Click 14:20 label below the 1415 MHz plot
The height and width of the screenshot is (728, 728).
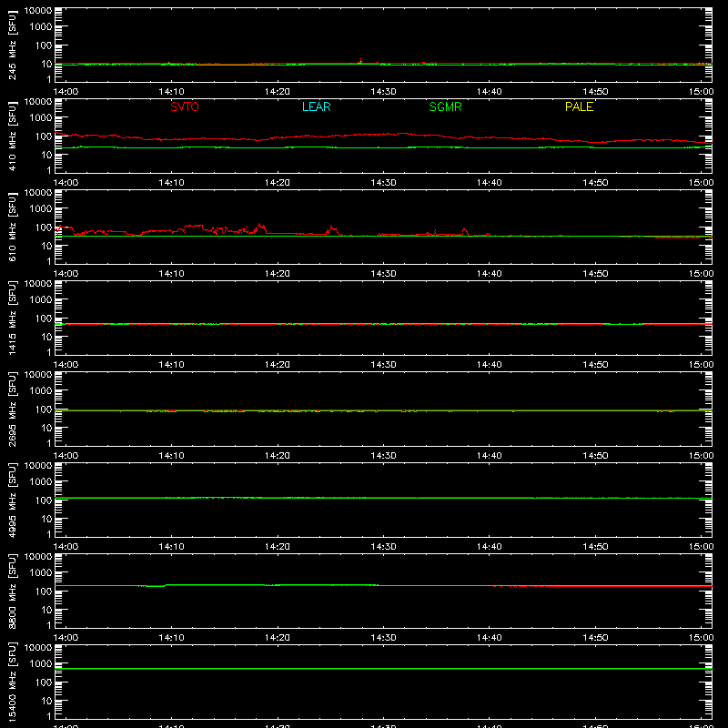point(278,365)
